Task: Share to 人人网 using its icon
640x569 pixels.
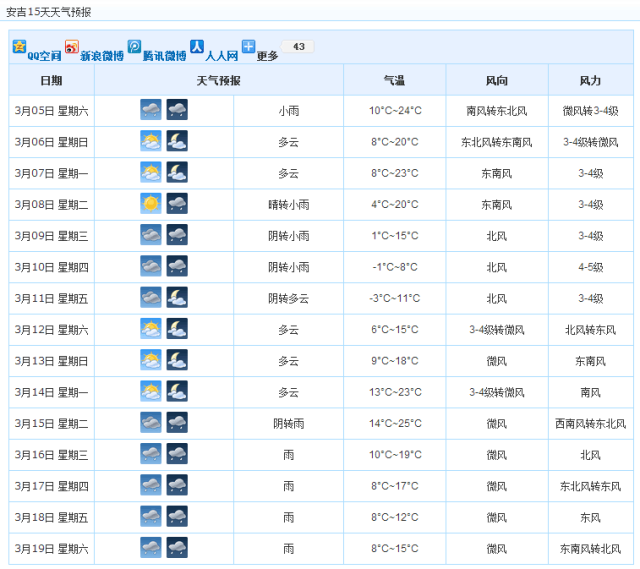Action: pos(197,47)
